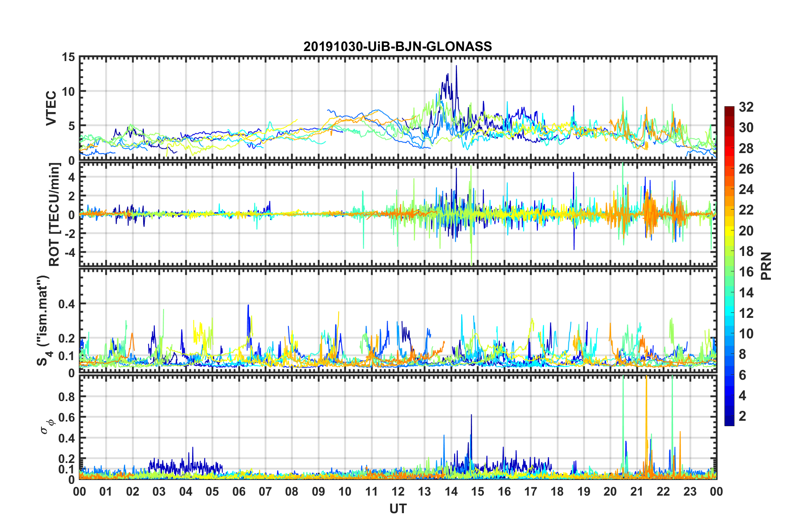
Task: Click the UT x-axis label
Action: (x=398, y=509)
